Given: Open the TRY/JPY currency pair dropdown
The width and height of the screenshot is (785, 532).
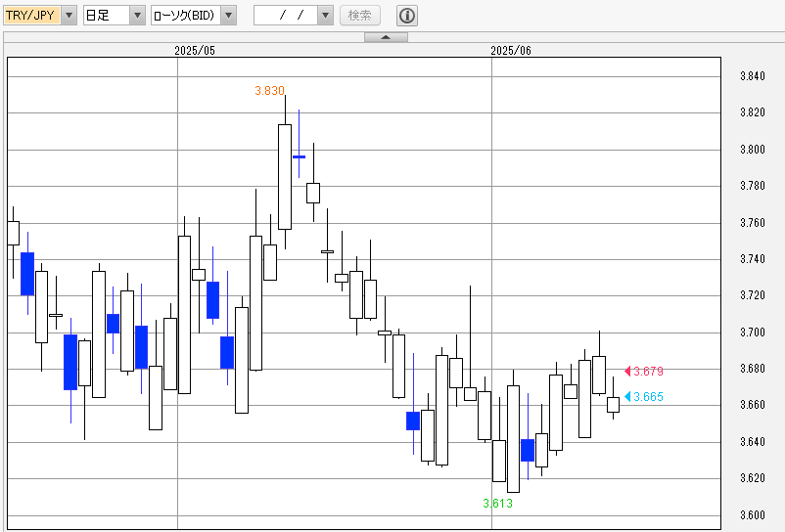Looking at the screenshot, I should pos(69,16).
